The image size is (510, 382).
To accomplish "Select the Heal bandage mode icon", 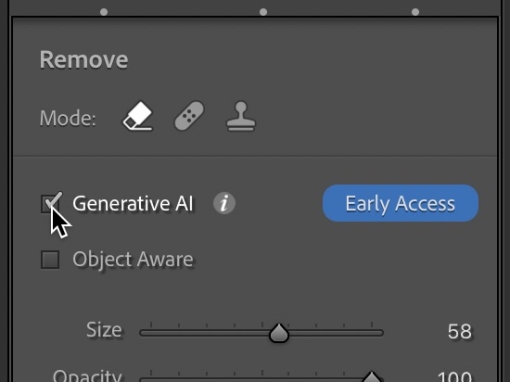I will 189,116.
